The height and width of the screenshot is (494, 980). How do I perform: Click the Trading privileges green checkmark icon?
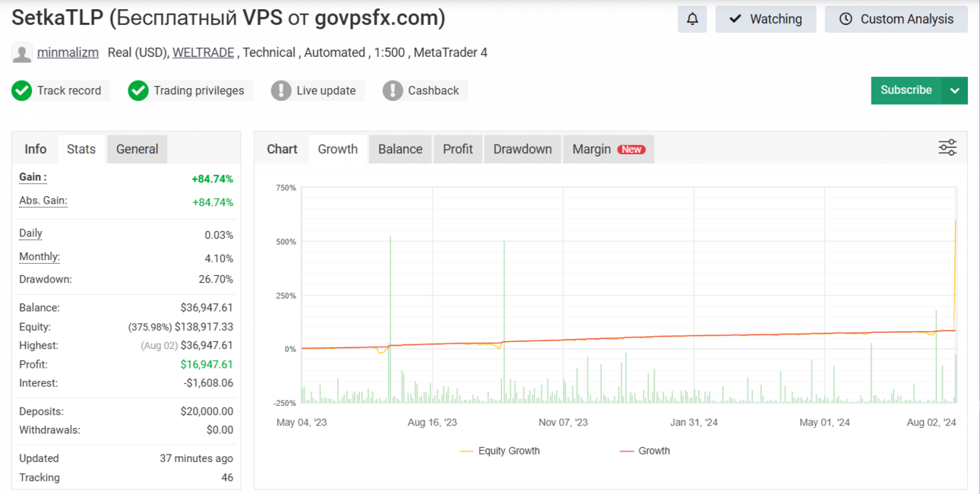tap(138, 90)
